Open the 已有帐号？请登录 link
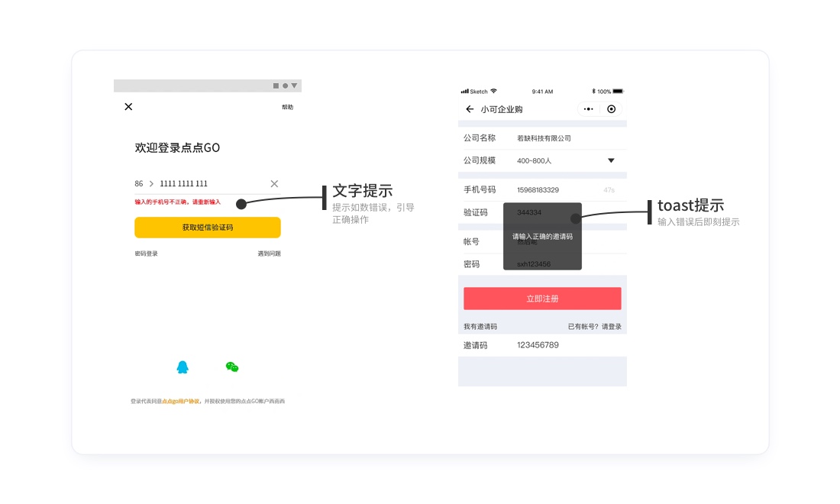This screenshot has height=504, width=840. coord(594,327)
